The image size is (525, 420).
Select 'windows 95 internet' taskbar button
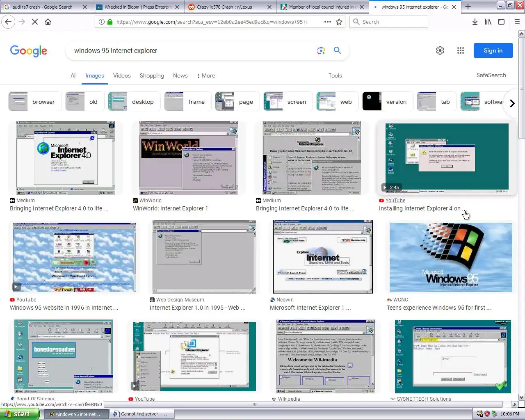pos(75,414)
